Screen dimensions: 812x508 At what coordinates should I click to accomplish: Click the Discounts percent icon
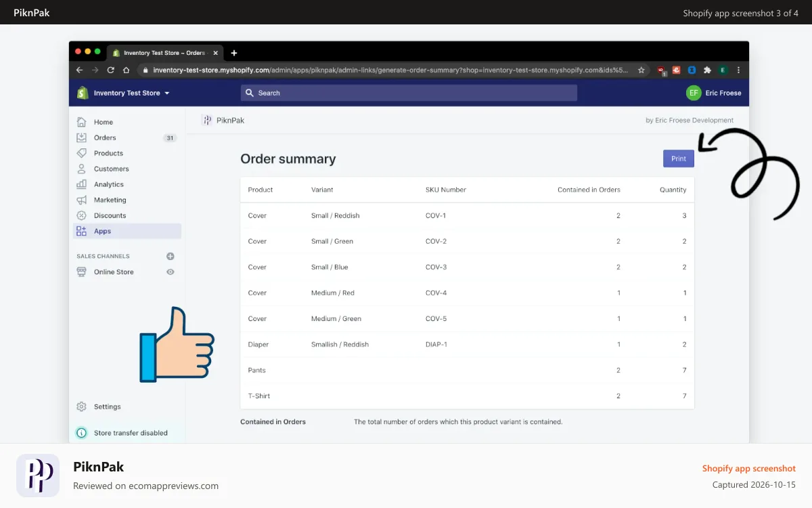(82, 215)
